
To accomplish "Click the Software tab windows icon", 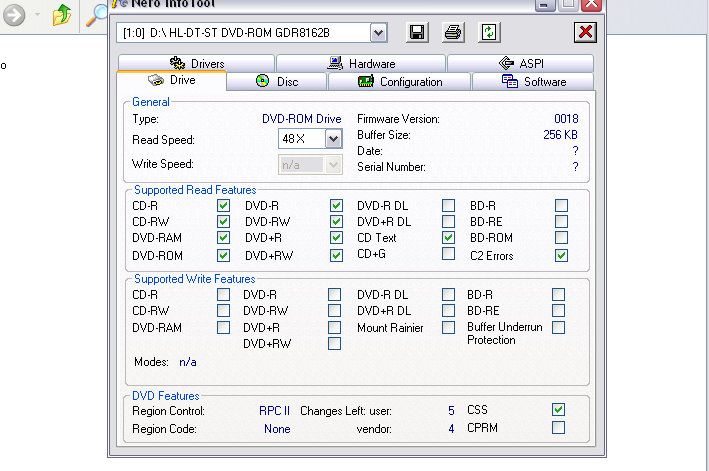I will [510, 81].
